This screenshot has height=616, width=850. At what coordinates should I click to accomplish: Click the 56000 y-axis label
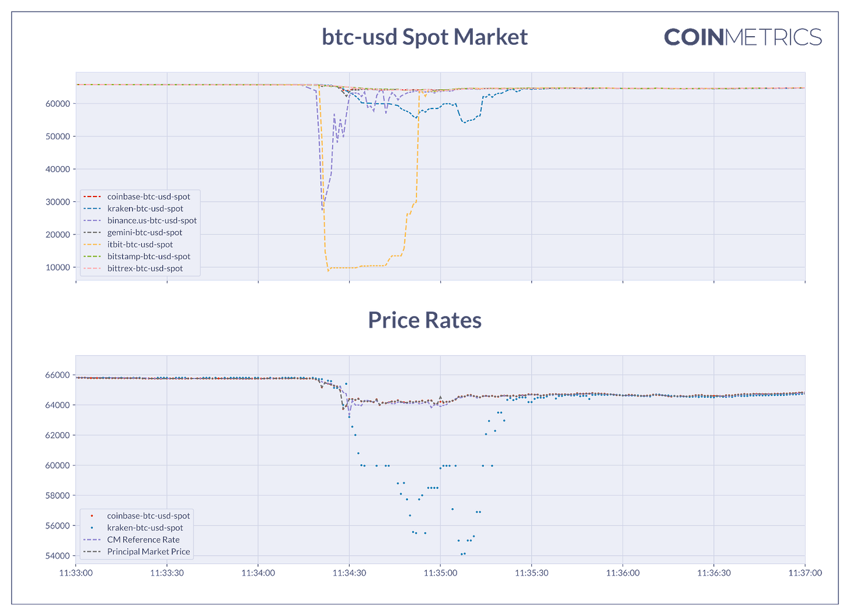pyautogui.click(x=57, y=526)
